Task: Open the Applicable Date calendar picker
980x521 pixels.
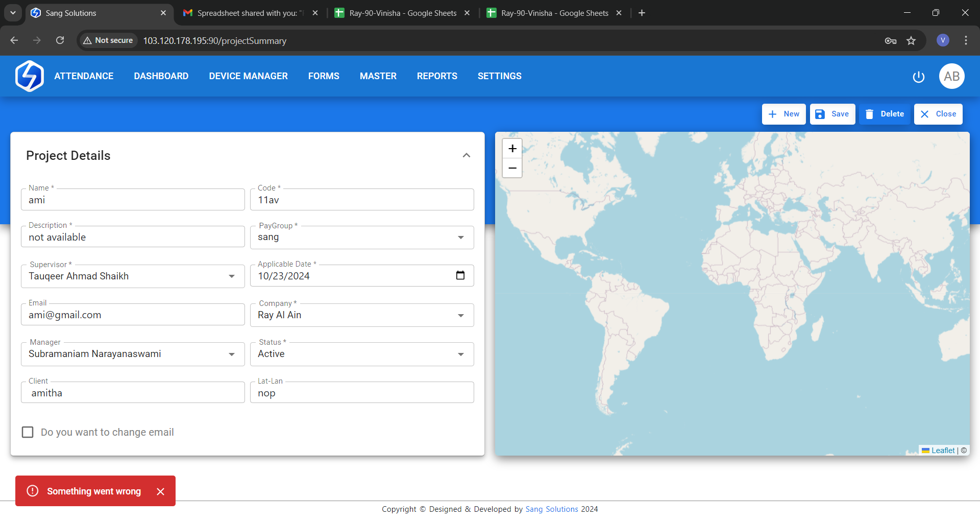Action: coord(460,275)
